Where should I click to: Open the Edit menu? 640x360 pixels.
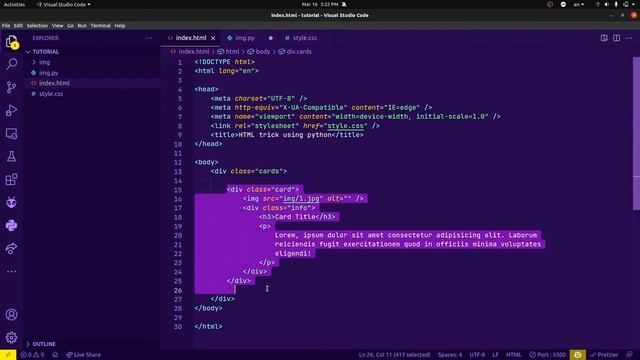18,26
